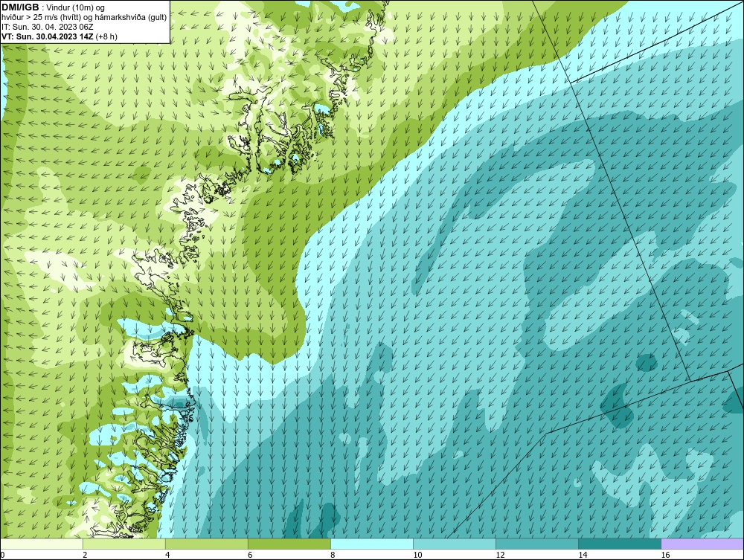The image size is (744, 560).
Task: Click the 8–10 m/s light cyan legend swatch
Action: (x=371, y=544)
